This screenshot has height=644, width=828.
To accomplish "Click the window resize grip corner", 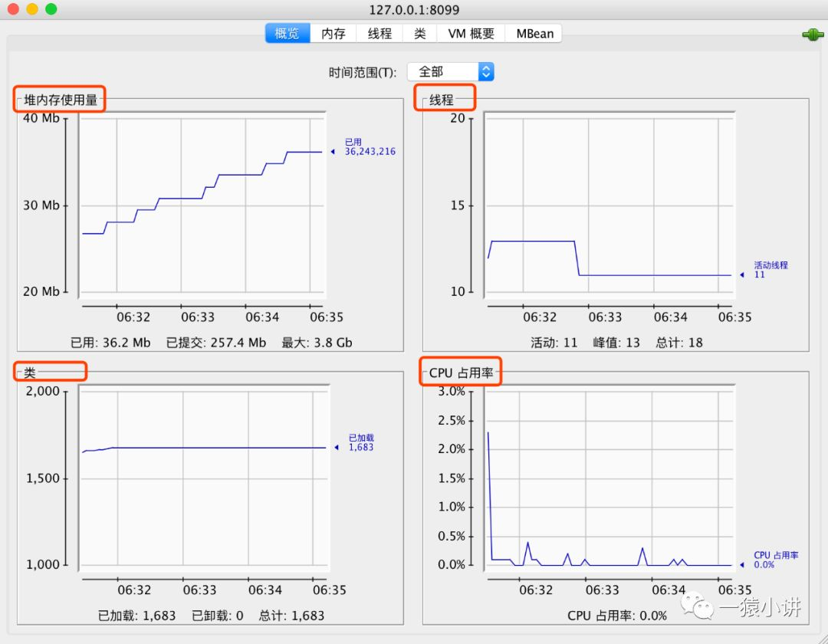I will point(821,637).
